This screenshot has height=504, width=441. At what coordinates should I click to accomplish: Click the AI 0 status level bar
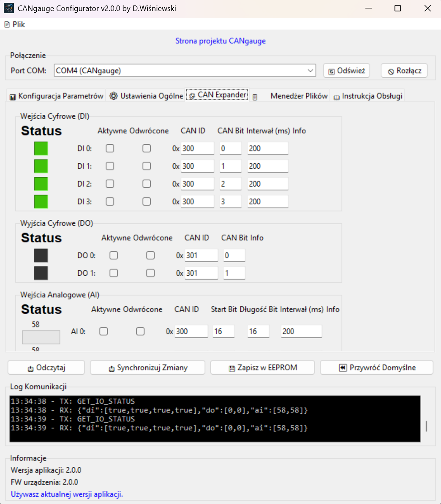[41, 337]
